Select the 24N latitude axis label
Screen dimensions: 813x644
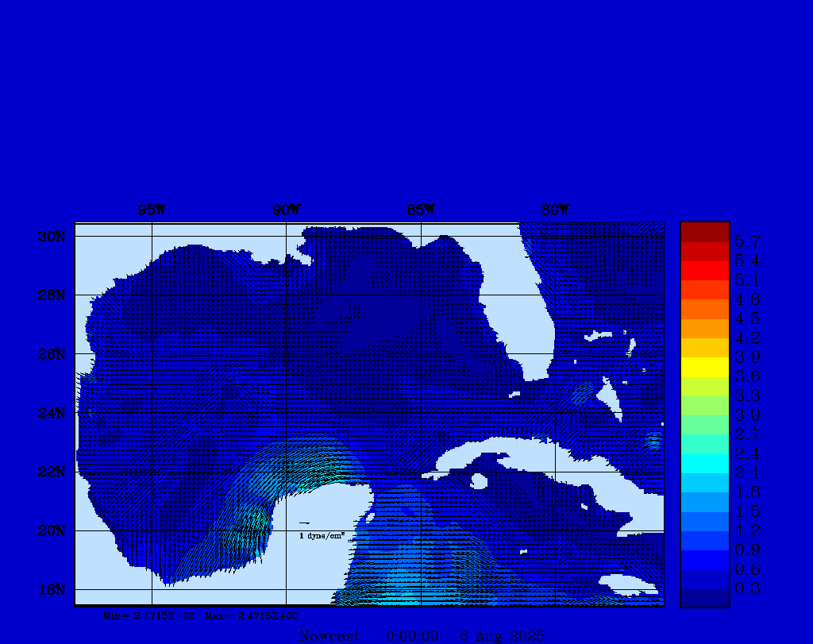point(50,413)
